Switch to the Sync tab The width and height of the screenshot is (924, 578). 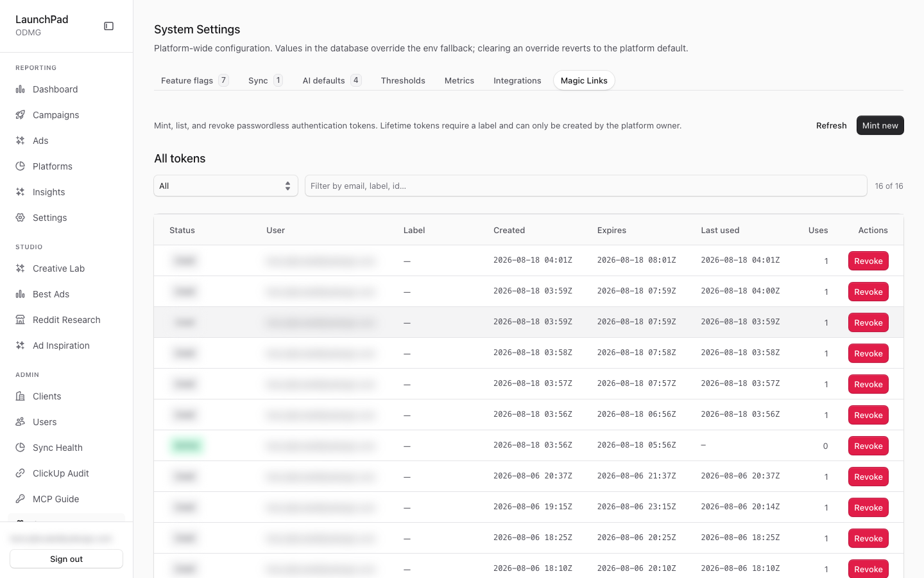click(265, 80)
